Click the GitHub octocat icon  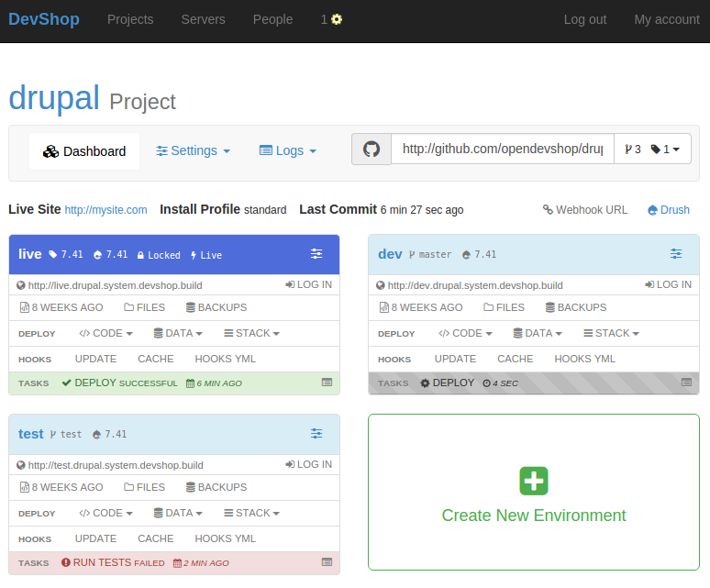coord(372,149)
